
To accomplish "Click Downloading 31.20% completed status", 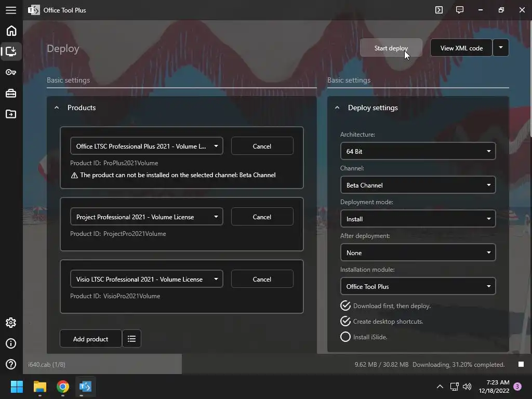I will (x=458, y=364).
